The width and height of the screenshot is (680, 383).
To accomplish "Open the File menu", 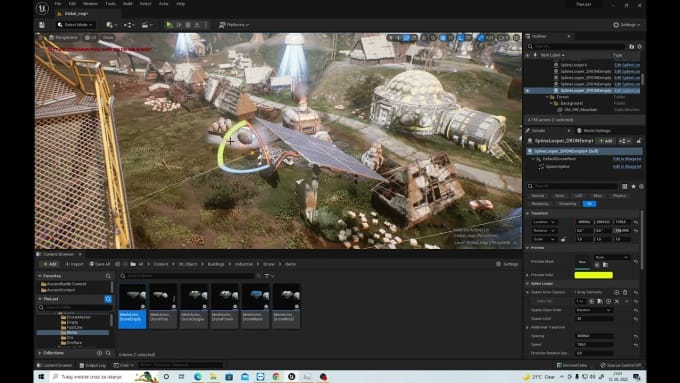I will [x=58, y=3].
